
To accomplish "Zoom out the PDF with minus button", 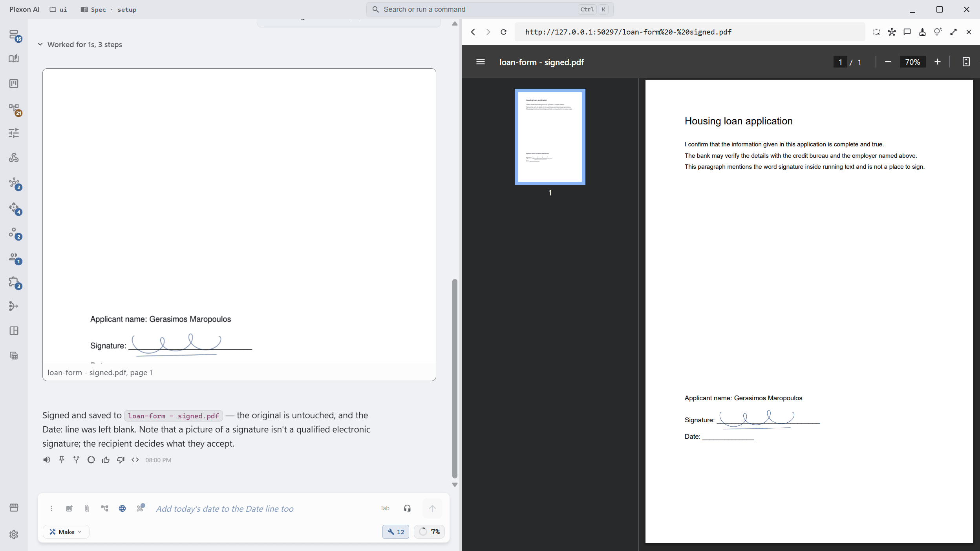I will point(888,62).
